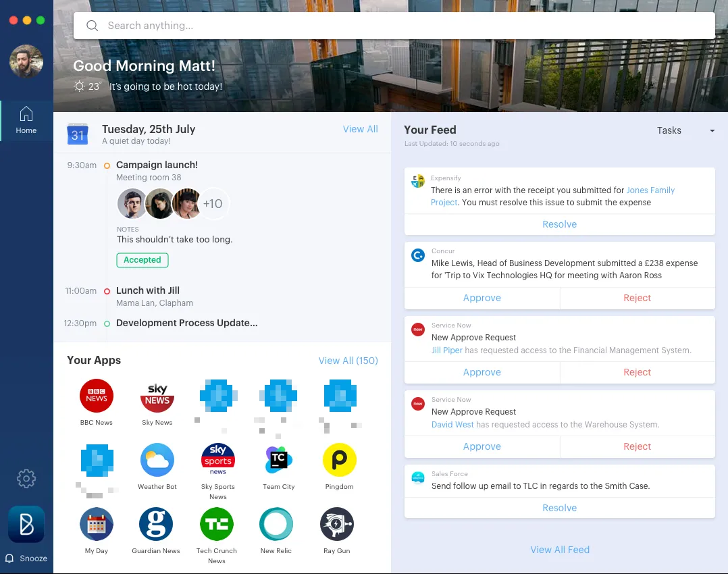Open the Tech Crunch News app

pos(216,524)
